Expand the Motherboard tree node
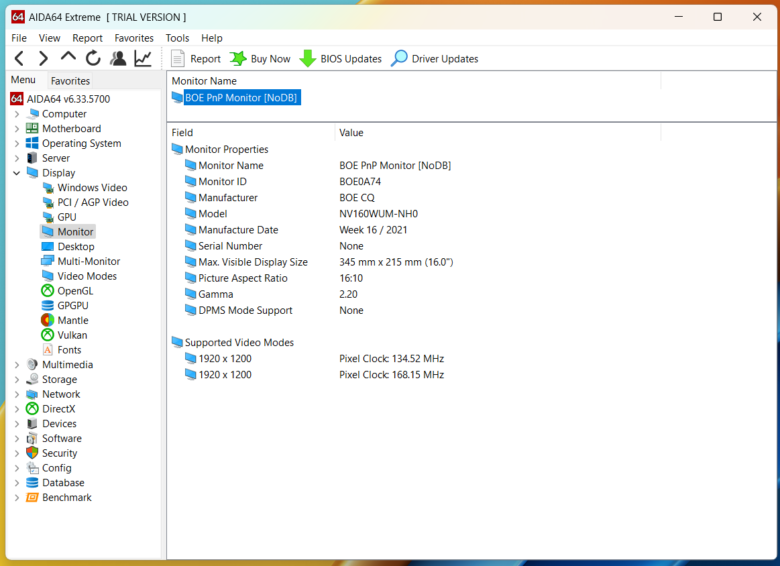Image resolution: width=780 pixels, height=566 pixels. pos(17,129)
